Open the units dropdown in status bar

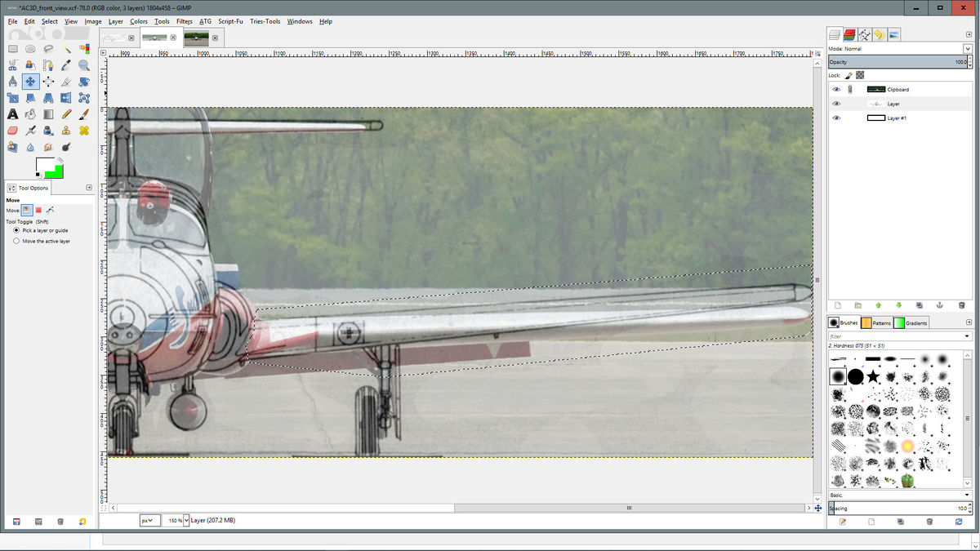tap(149, 520)
